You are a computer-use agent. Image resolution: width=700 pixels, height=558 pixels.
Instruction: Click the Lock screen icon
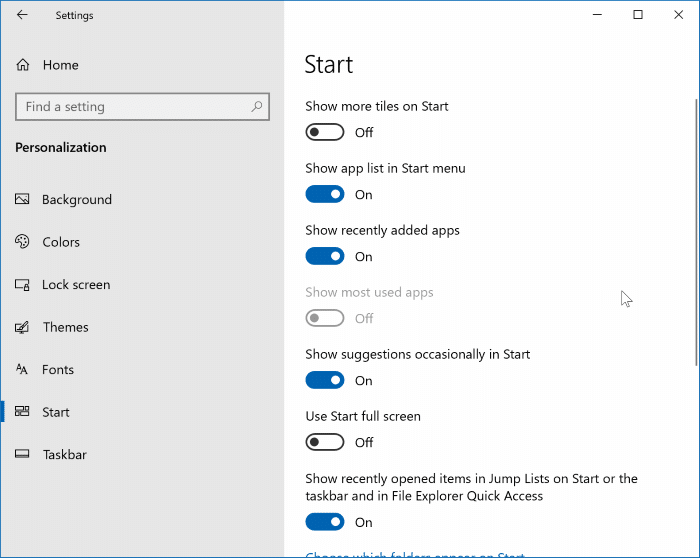click(x=22, y=284)
